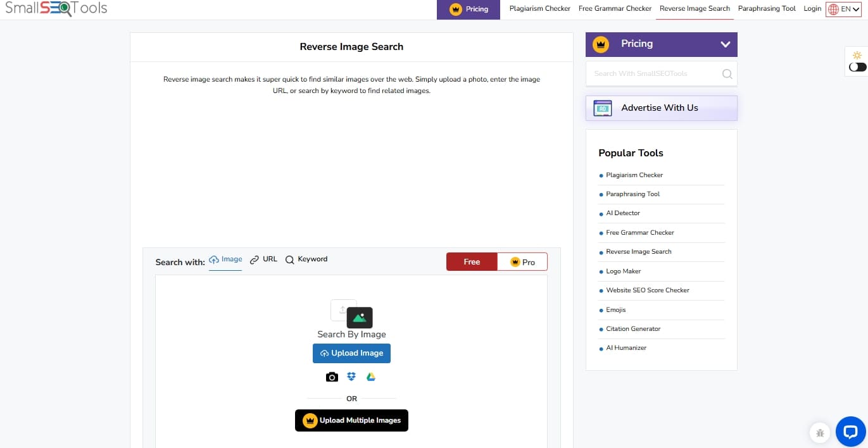This screenshot has width=868, height=448.
Task: Open Logo Maker in Popular Tools
Action: click(624, 271)
